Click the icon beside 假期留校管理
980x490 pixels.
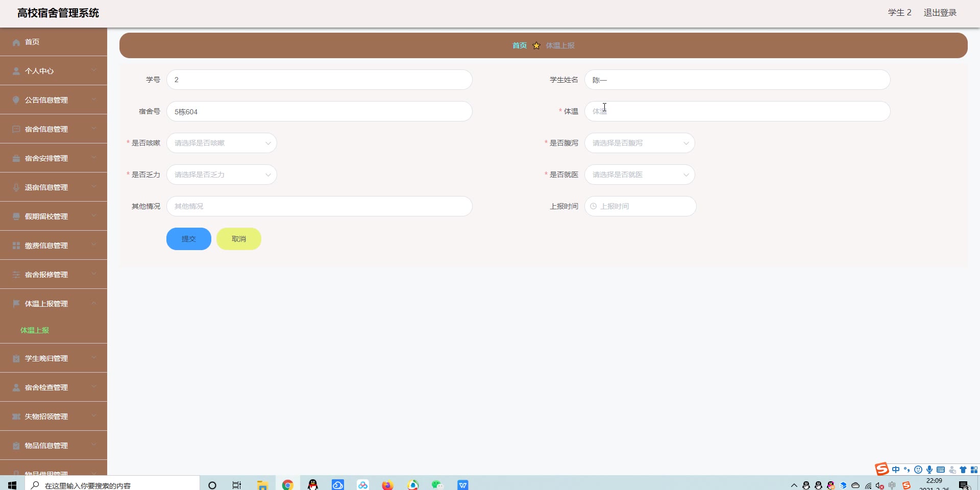point(16,216)
